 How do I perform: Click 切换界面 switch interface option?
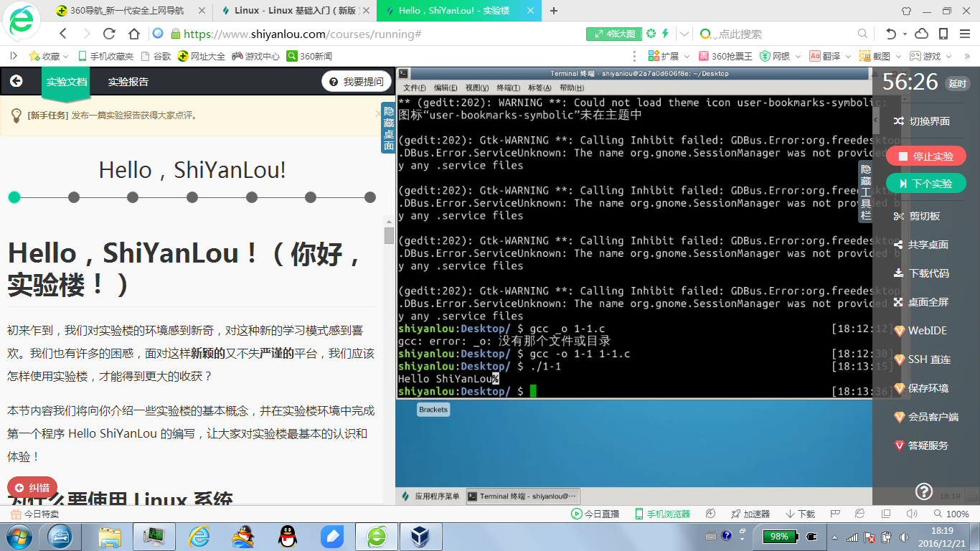pos(922,121)
